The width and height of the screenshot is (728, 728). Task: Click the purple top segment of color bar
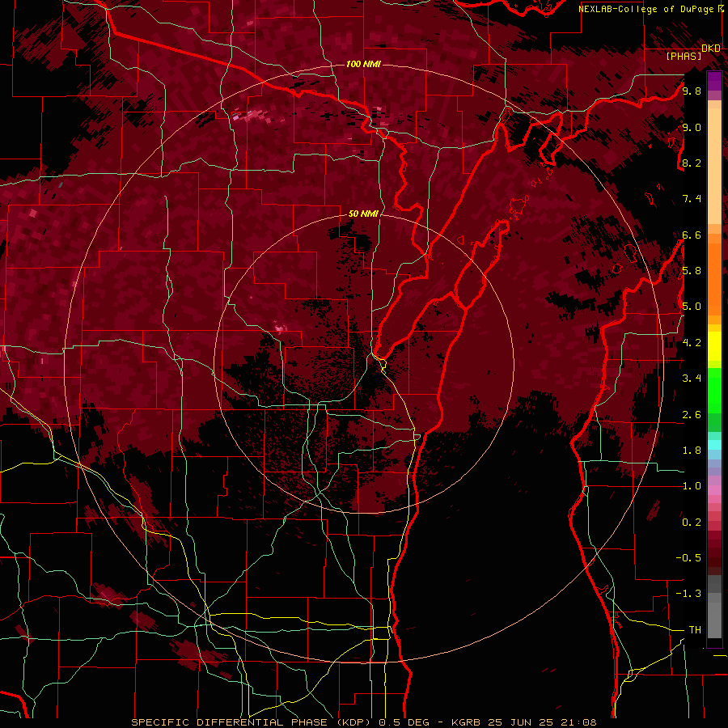714,81
